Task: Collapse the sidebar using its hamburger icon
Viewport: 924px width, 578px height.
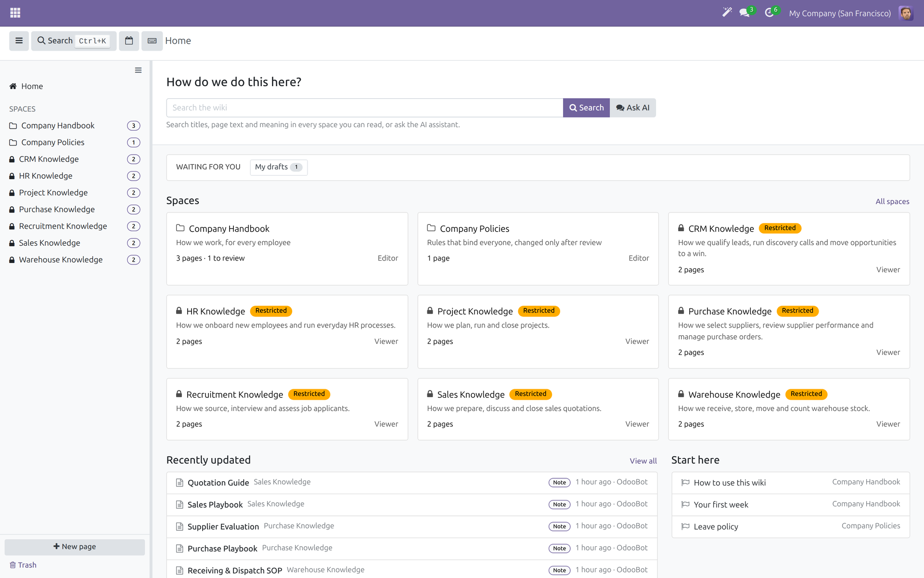Action: tap(138, 70)
